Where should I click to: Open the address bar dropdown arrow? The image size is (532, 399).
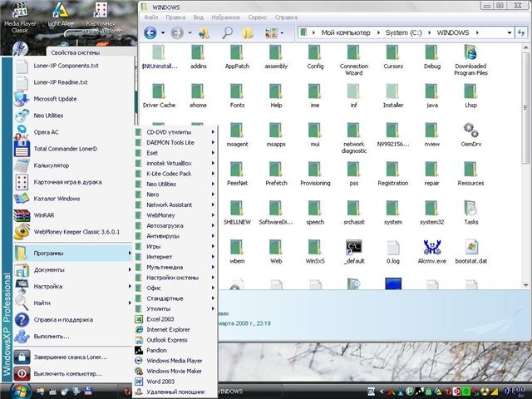click(510, 33)
